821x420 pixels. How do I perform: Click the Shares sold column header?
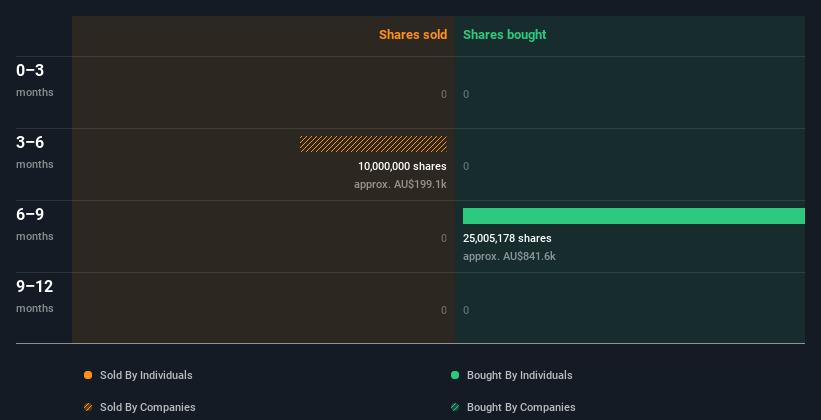[x=413, y=35]
